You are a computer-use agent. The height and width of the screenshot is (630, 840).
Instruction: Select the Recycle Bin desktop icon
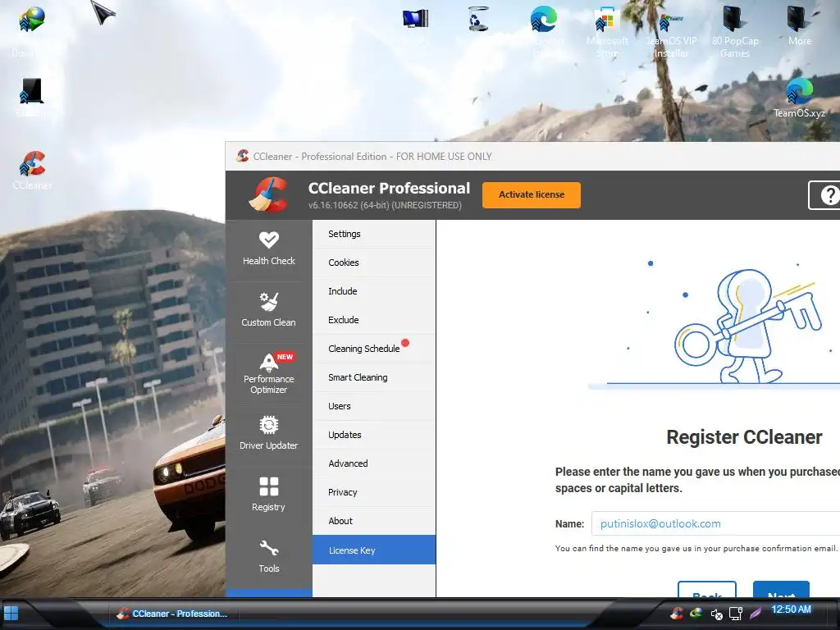point(477,20)
